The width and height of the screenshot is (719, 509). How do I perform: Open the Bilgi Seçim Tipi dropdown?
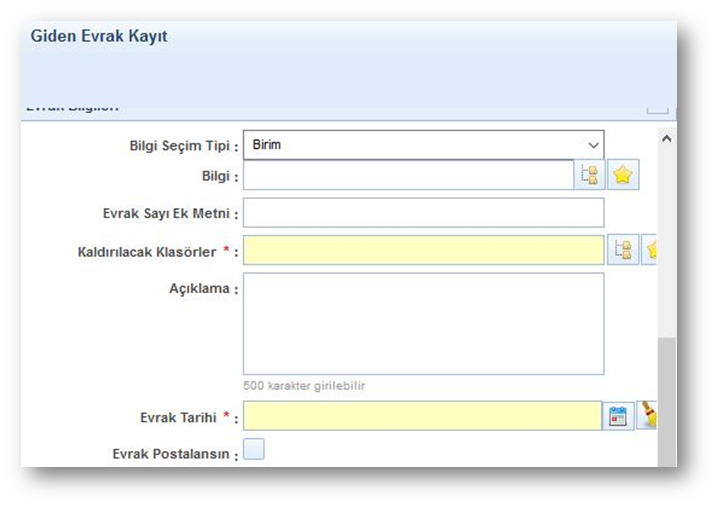click(422, 145)
